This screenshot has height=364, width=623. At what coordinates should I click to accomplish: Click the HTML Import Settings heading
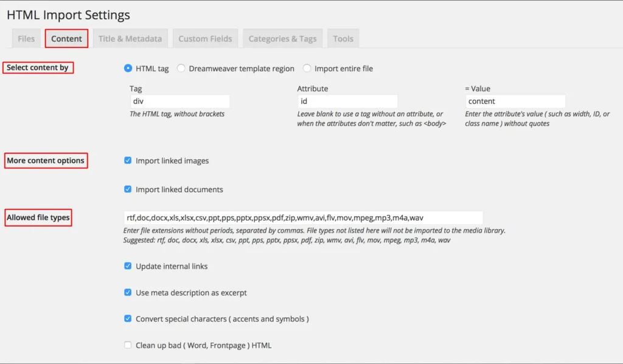(68, 15)
